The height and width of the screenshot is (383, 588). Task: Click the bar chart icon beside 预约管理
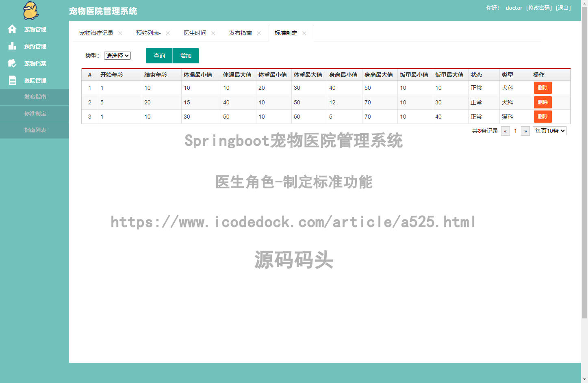point(12,46)
